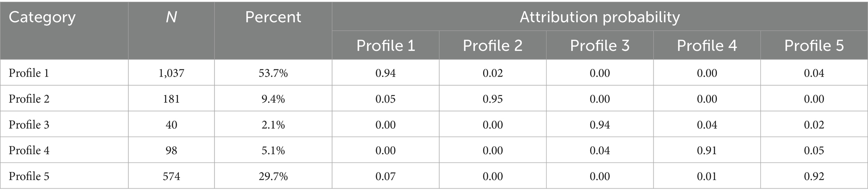The height and width of the screenshot is (196, 868).
Task: Click the Category column header
Action: (x=42, y=18)
